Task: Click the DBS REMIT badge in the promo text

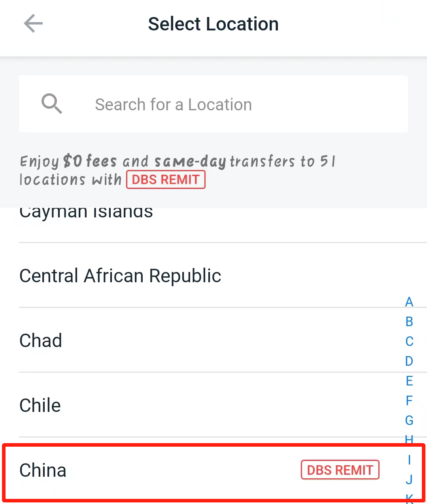Action: tap(166, 179)
